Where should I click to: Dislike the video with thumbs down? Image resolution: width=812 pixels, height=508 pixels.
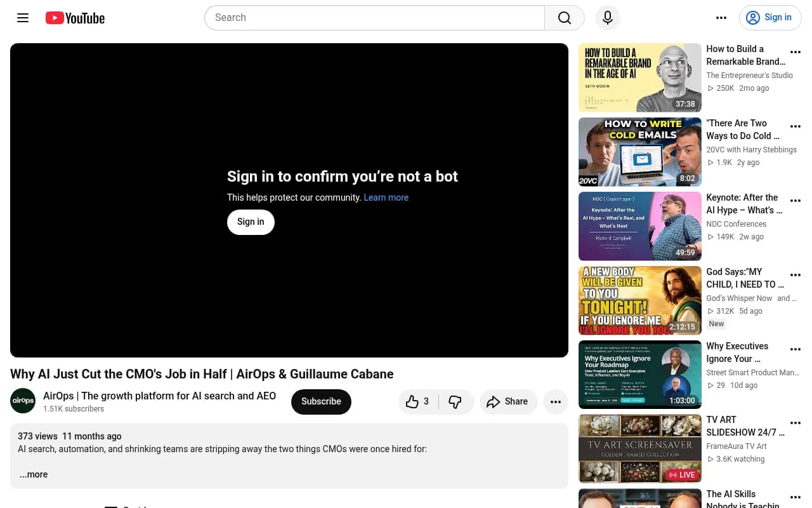point(455,401)
